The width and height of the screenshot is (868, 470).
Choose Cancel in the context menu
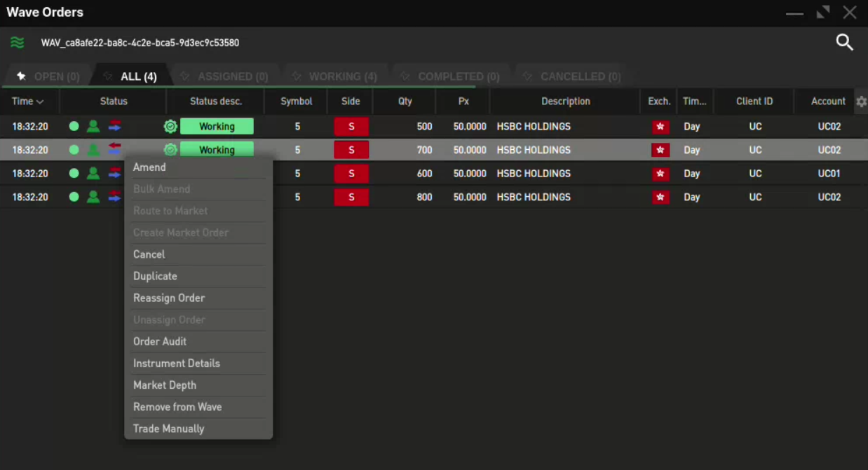149,254
